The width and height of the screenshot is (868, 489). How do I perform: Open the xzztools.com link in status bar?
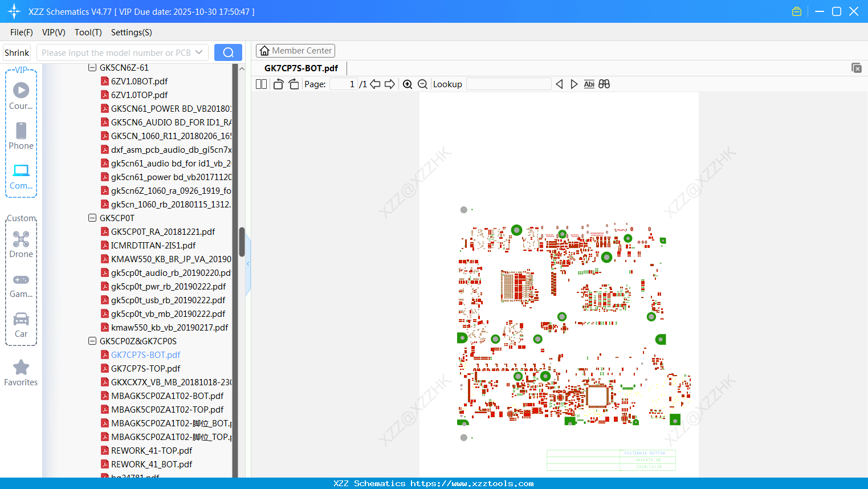pyautogui.click(x=472, y=483)
